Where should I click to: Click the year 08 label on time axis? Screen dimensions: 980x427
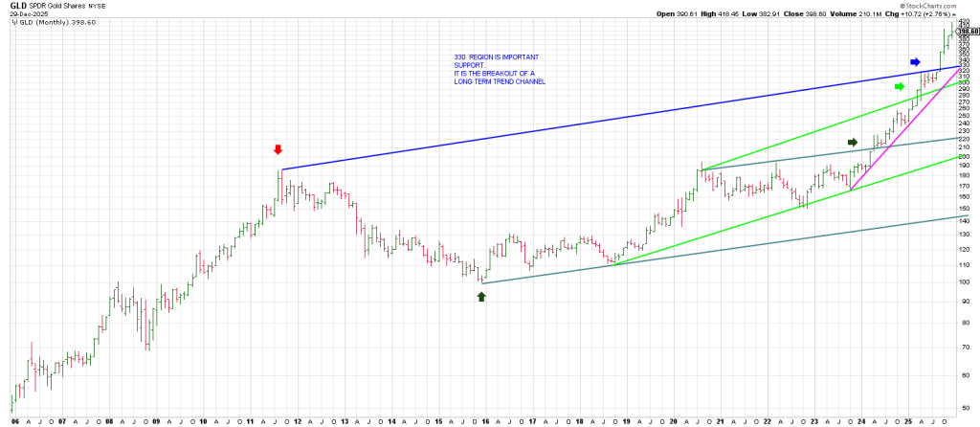point(109,420)
